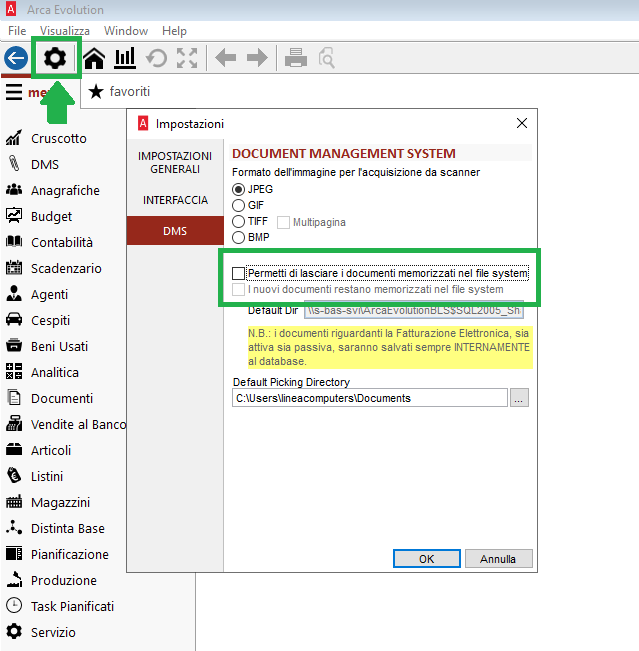Open the Contabilità sidebar module
The height and width of the screenshot is (651, 639).
(x=61, y=242)
